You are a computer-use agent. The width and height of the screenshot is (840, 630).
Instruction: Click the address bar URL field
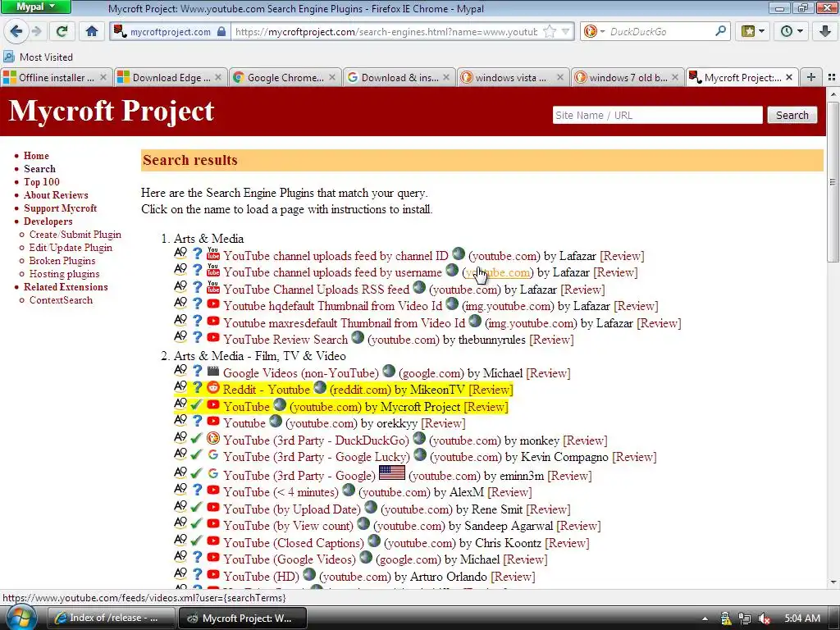pos(386,32)
